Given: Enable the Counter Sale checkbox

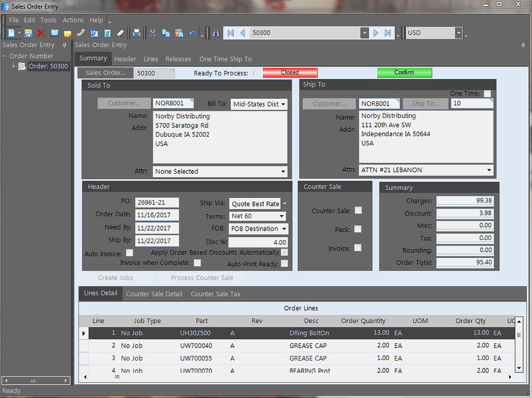Looking at the screenshot, I should pos(358,210).
